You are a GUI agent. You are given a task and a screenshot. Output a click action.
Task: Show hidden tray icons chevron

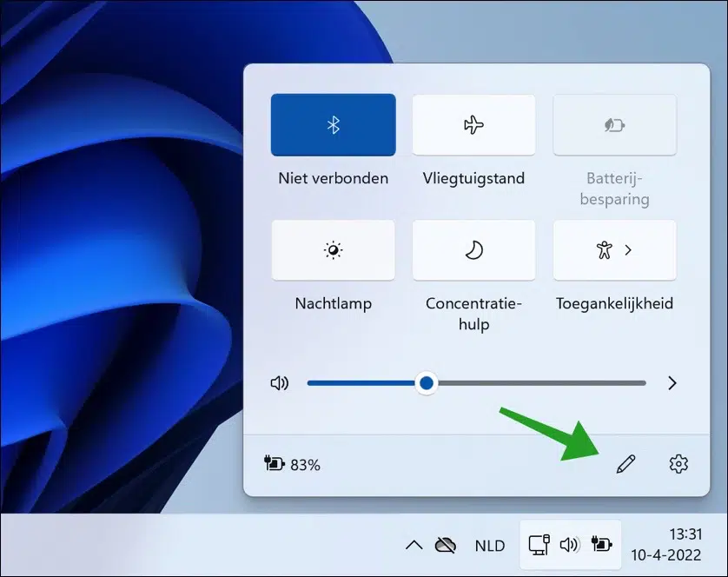414,545
